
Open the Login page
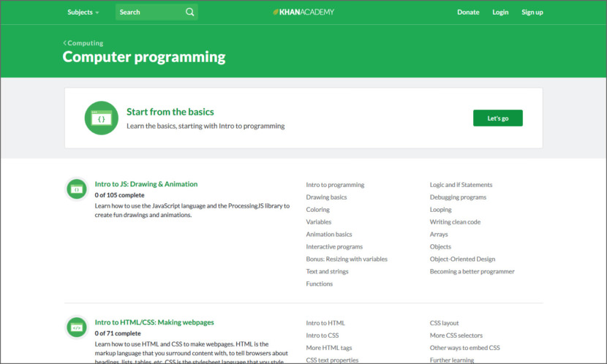point(500,12)
